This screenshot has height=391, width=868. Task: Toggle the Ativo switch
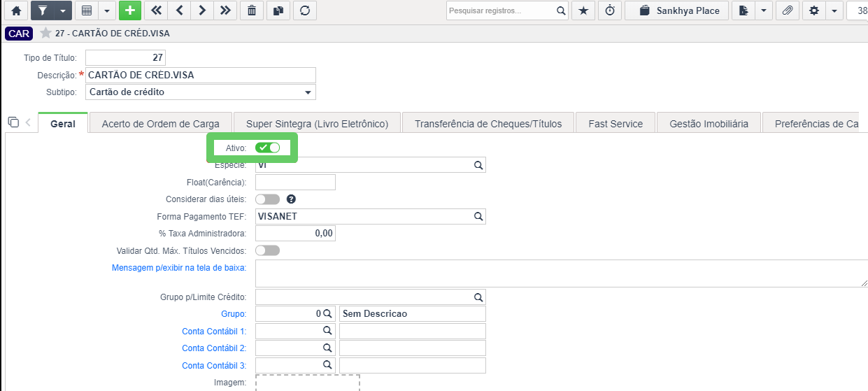(267, 148)
